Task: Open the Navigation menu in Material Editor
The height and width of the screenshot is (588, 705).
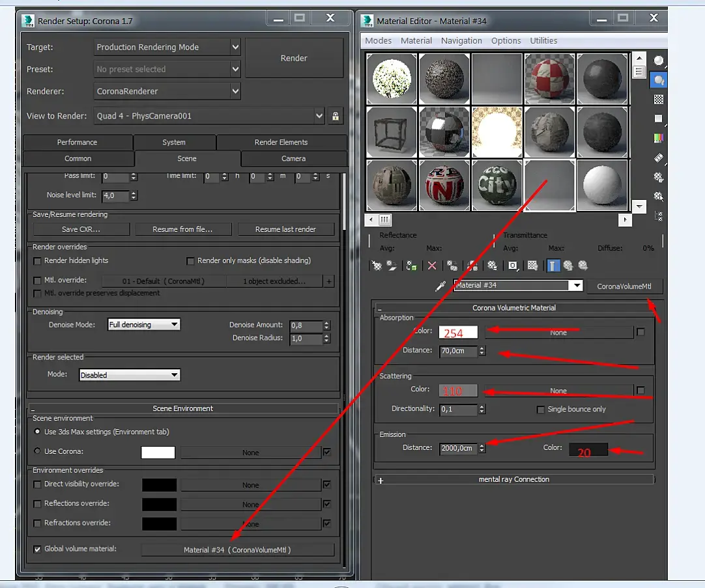Action: [x=461, y=41]
